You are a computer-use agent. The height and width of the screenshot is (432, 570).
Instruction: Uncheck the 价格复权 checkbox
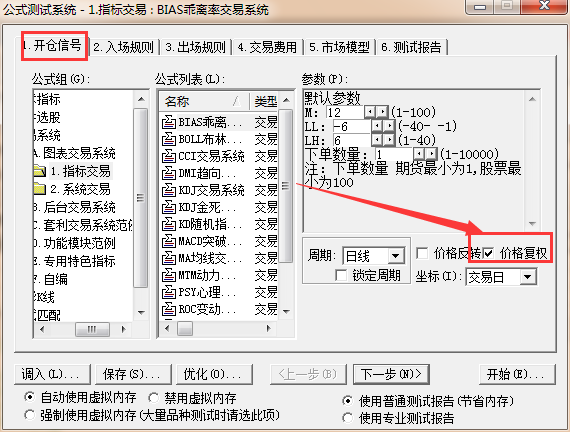click(489, 253)
